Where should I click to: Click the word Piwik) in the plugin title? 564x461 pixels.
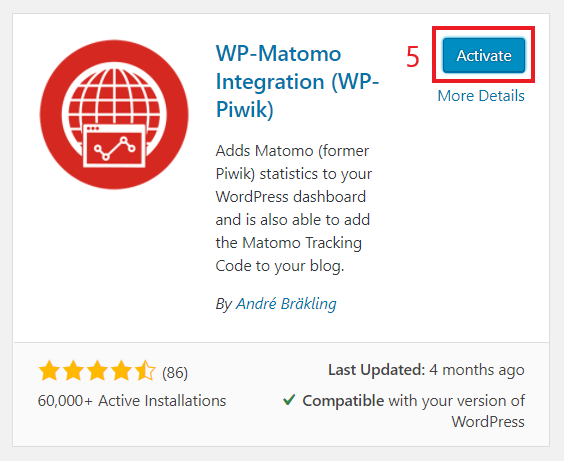245,109
